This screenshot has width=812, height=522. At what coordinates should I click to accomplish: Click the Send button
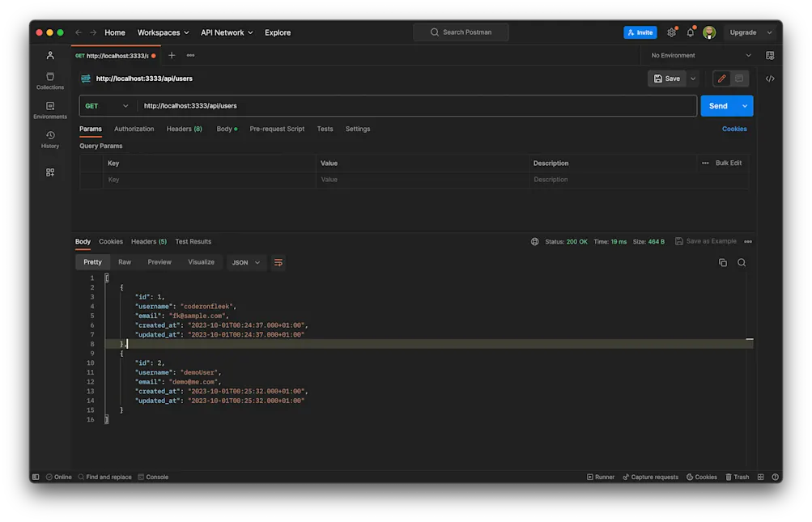(x=718, y=106)
